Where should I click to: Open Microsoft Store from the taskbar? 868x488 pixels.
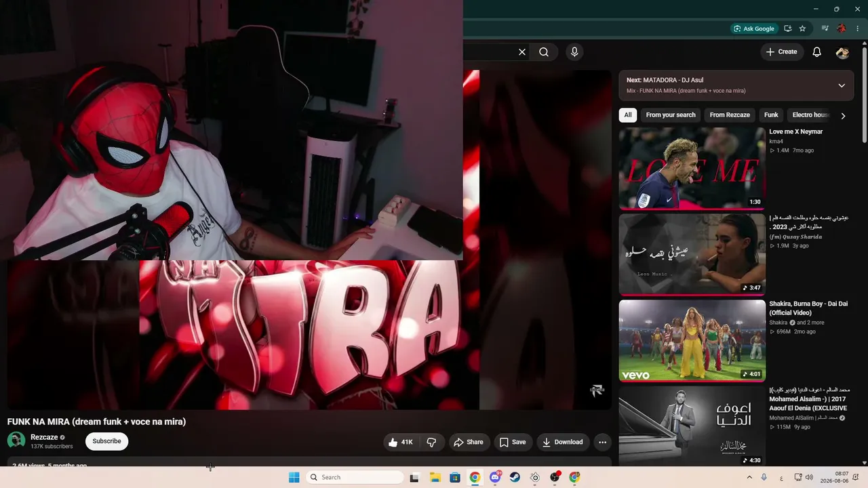(455, 477)
